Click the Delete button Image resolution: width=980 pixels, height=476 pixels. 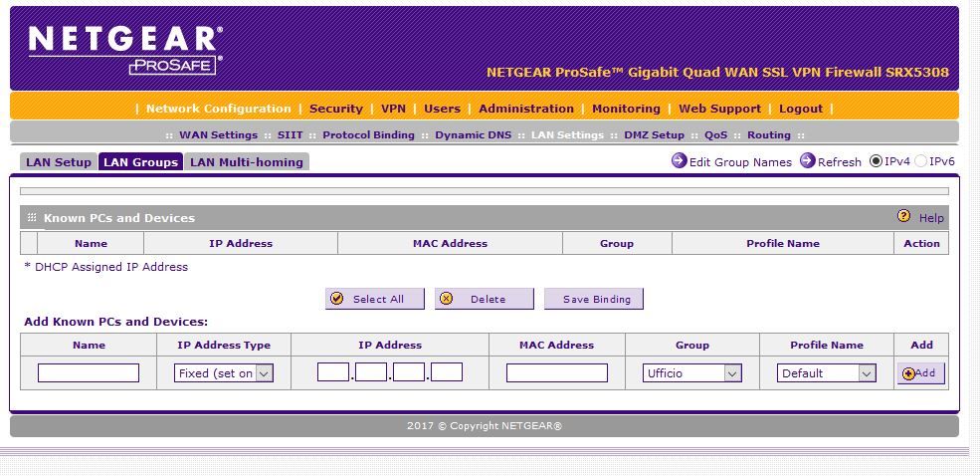[x=485, y=299]
